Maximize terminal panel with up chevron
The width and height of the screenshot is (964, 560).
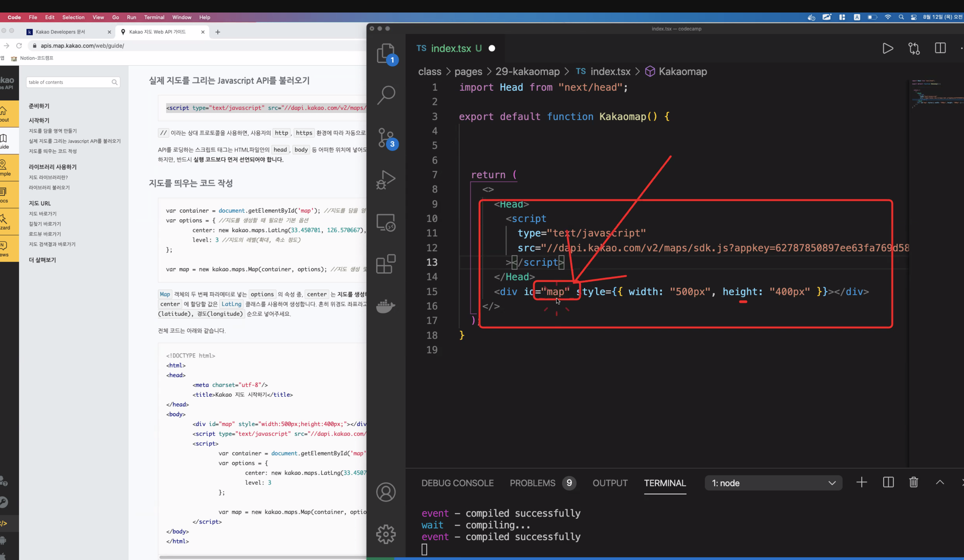(940, 483)
